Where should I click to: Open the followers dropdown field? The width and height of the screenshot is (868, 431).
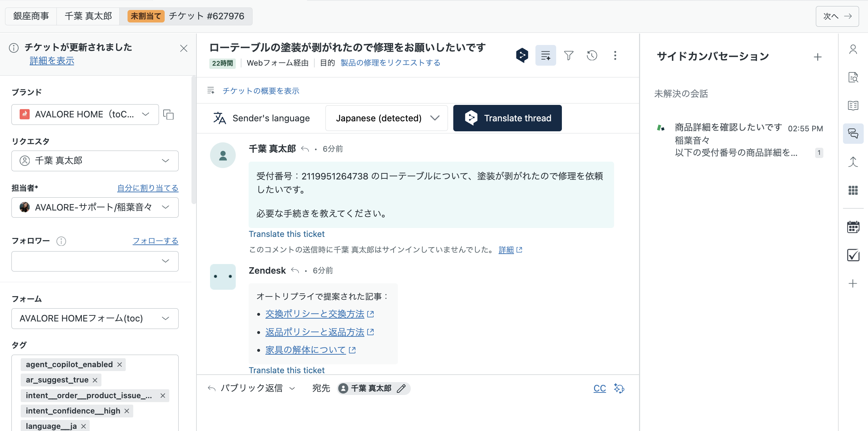tap(95, 261)
